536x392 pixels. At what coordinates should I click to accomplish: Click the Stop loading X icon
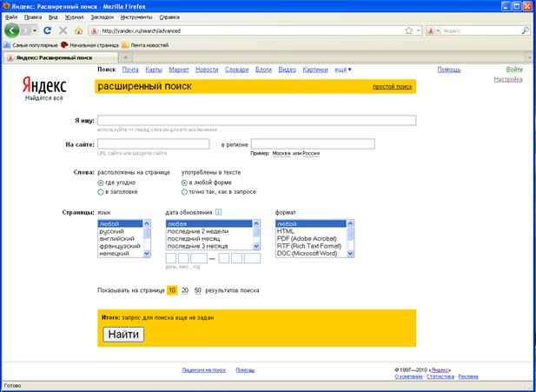pyautogui.click(x=63, y=30)
